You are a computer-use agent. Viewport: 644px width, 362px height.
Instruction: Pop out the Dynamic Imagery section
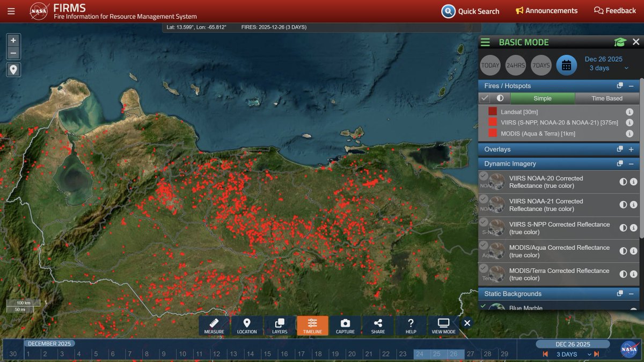[620, 164]
